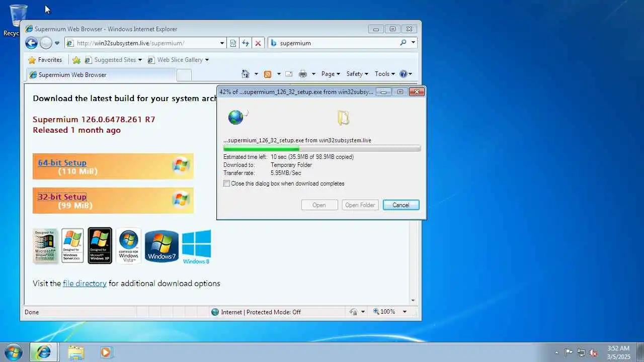Follow the file directory link
Image resolution: width=644 pixels, height=362 pixels.
coord(85,284)
